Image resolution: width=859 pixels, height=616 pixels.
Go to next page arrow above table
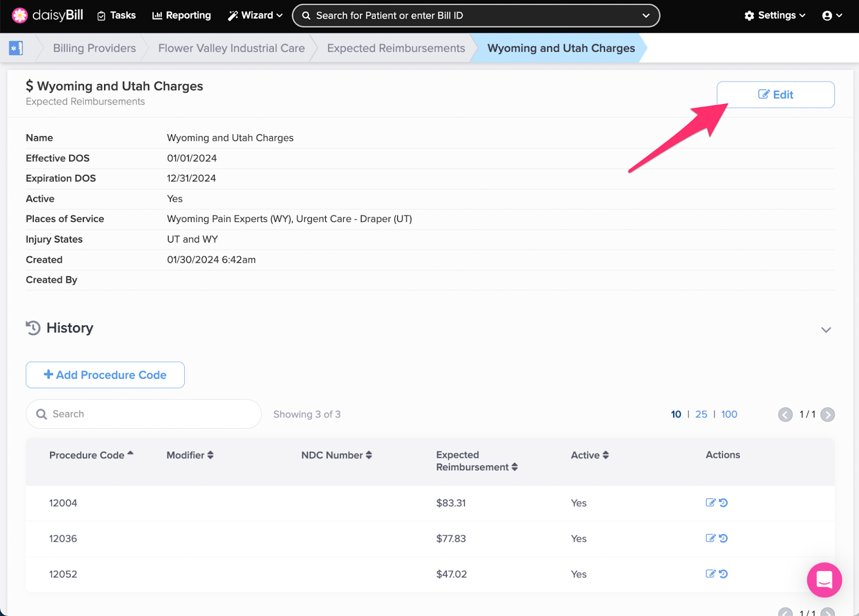tap(828, 415)
